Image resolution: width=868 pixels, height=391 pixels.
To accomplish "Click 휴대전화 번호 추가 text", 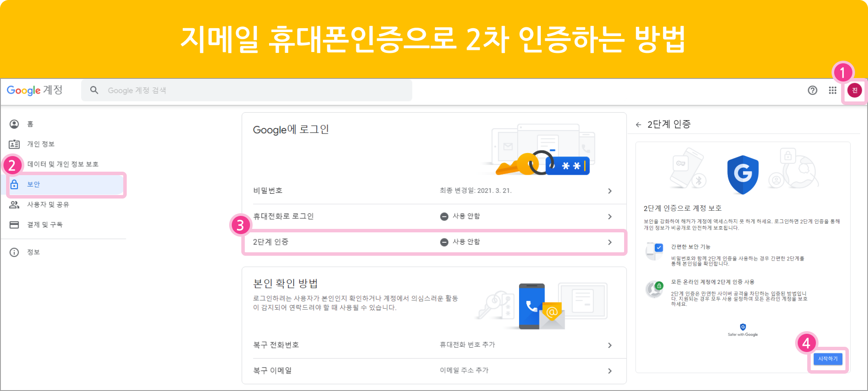I will [467, 345].
